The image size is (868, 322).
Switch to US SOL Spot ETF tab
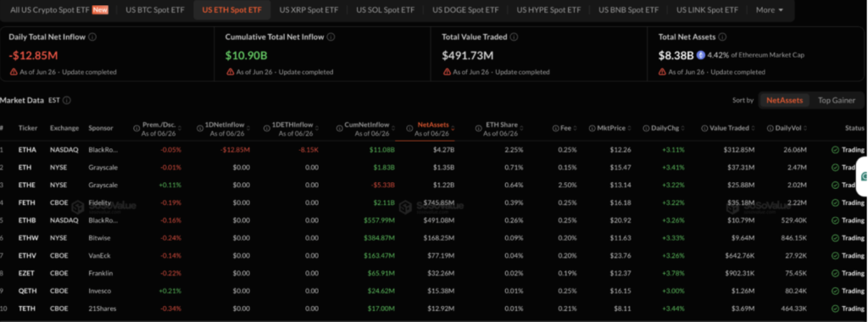[x=385, y=10]
